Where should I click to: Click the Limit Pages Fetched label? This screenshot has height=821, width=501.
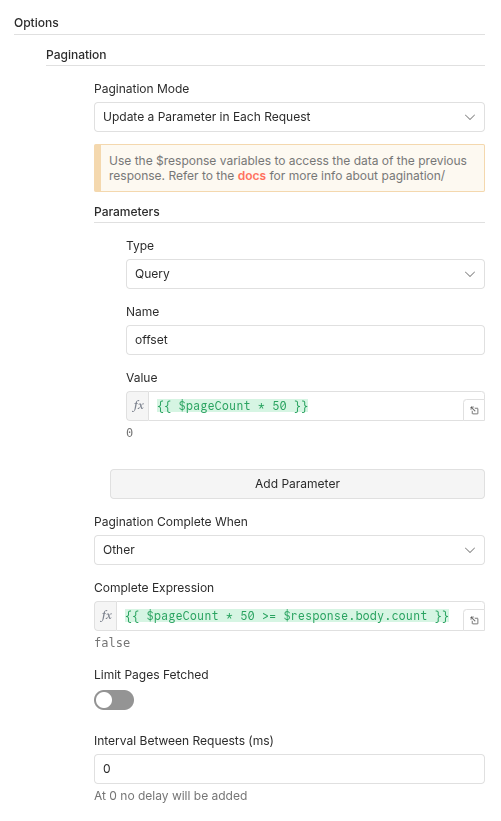click(151, 675)
